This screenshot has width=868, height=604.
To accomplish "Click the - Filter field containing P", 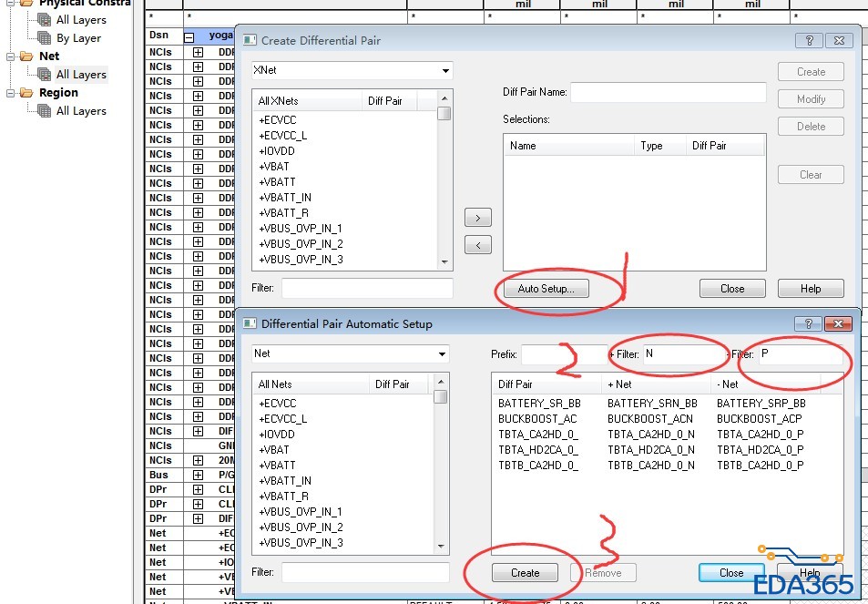I will tap(801, 353).
